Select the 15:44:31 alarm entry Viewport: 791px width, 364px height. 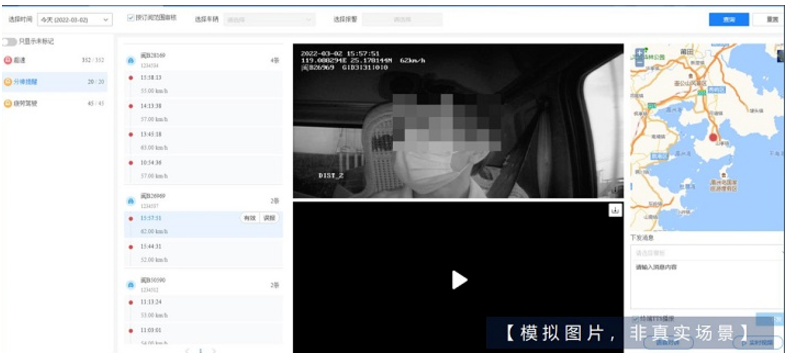(203, 253)
